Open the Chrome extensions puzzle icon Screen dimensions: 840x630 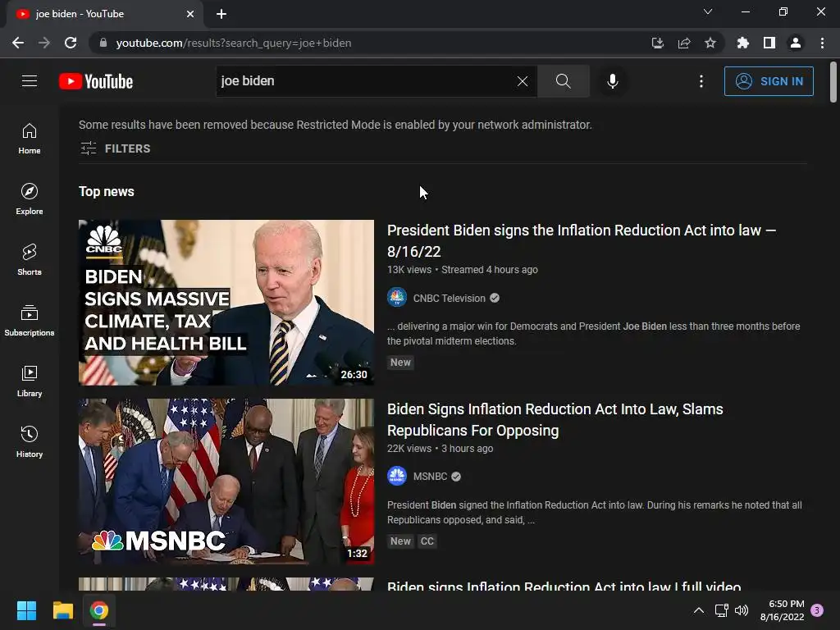click(x=742, y=43)
